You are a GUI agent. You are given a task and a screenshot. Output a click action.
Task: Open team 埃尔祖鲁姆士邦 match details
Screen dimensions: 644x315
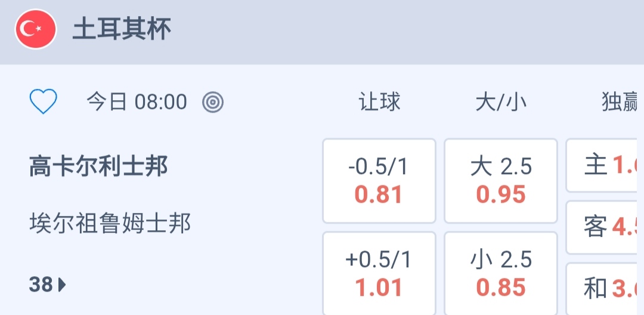tap(110, 224)
